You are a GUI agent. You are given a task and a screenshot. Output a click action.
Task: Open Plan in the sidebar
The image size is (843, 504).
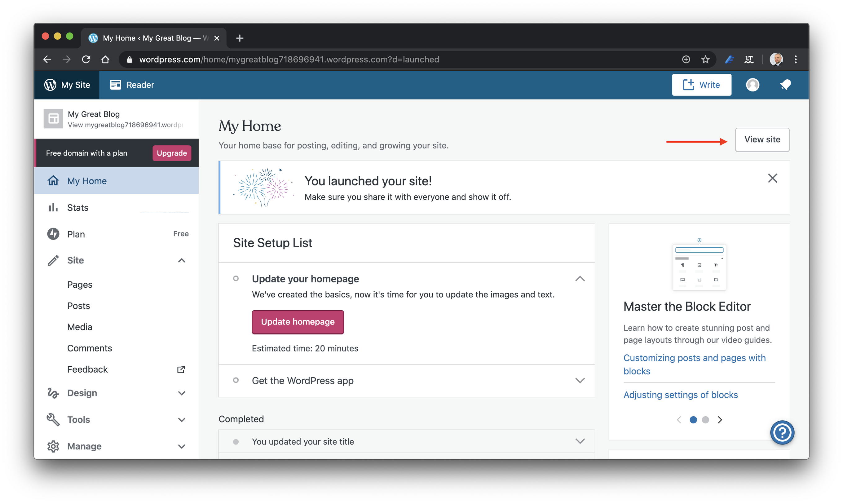(x=117, y=234)
